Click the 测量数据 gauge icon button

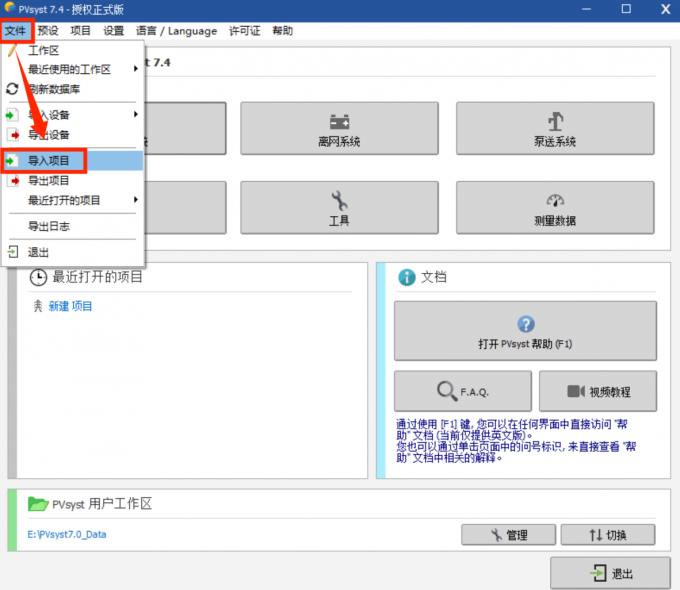coord(555,207)
